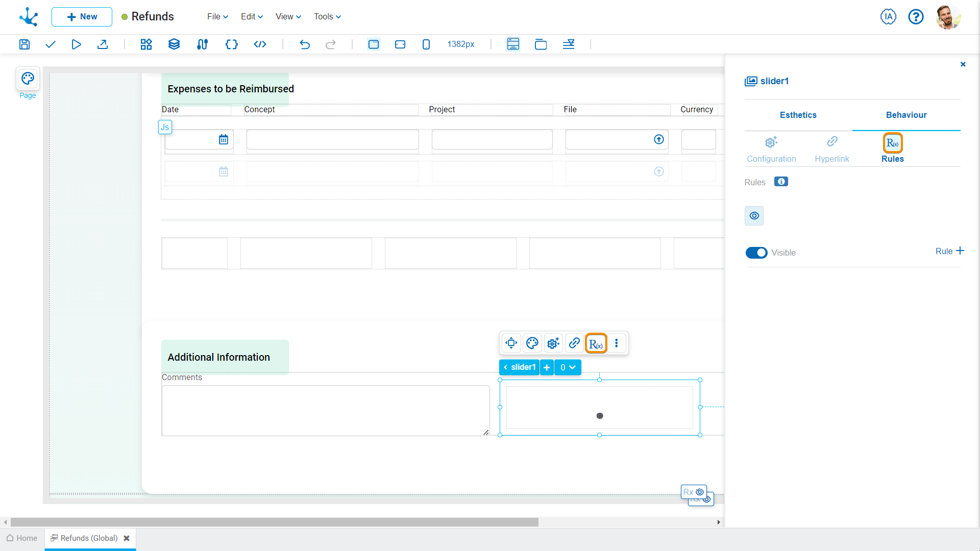Open the layers stack icon
This screenshot has height=551, width=980.
tap(174, 44)
